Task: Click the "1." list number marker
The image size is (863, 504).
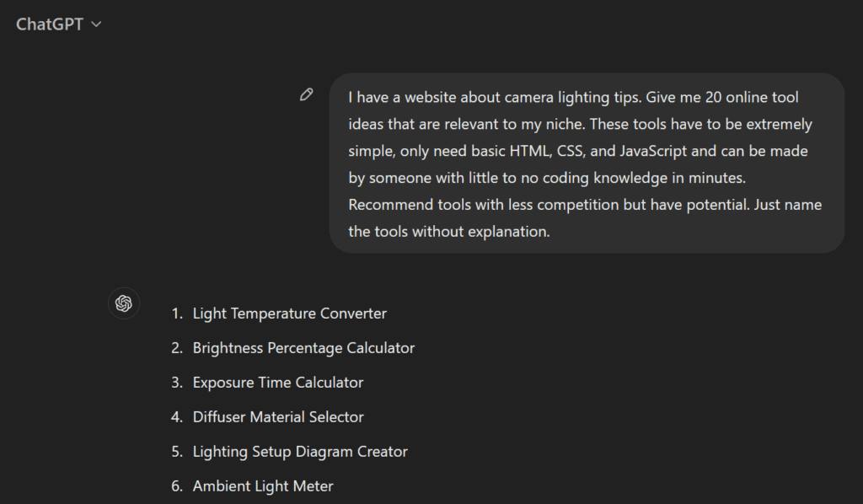Action: pos(177,314)
